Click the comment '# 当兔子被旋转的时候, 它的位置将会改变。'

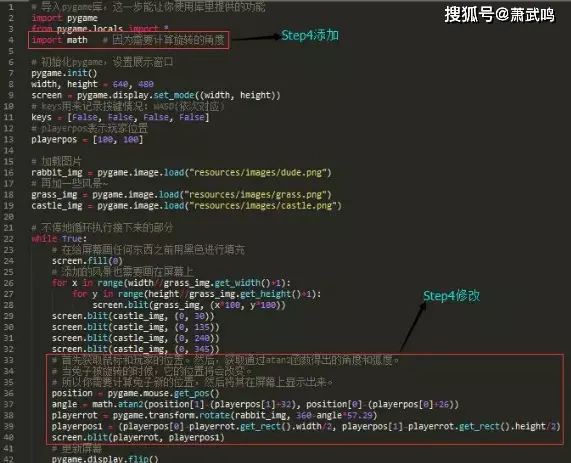pyautogui.click(x=152, y=371)
